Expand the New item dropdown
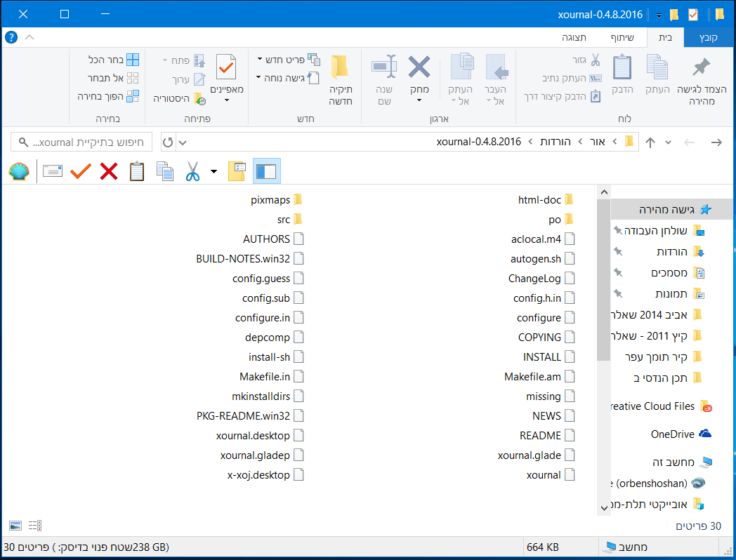This screenshot has height=560, width=736. click(x=260, y=59)
